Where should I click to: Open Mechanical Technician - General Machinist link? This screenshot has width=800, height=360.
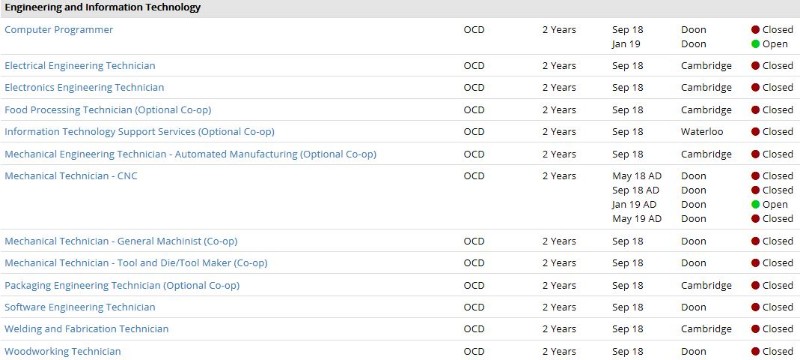pos(121,241)
